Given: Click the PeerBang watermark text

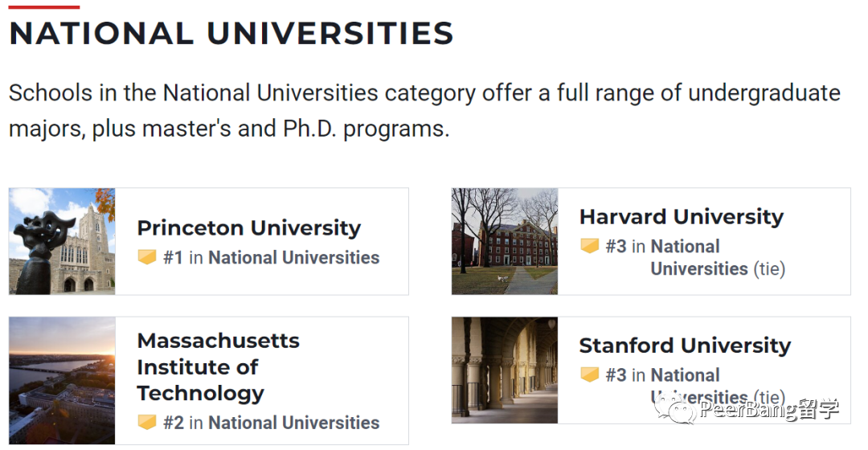Looking at the screenshot, I should pyautogui.click(x=769, y=411).
